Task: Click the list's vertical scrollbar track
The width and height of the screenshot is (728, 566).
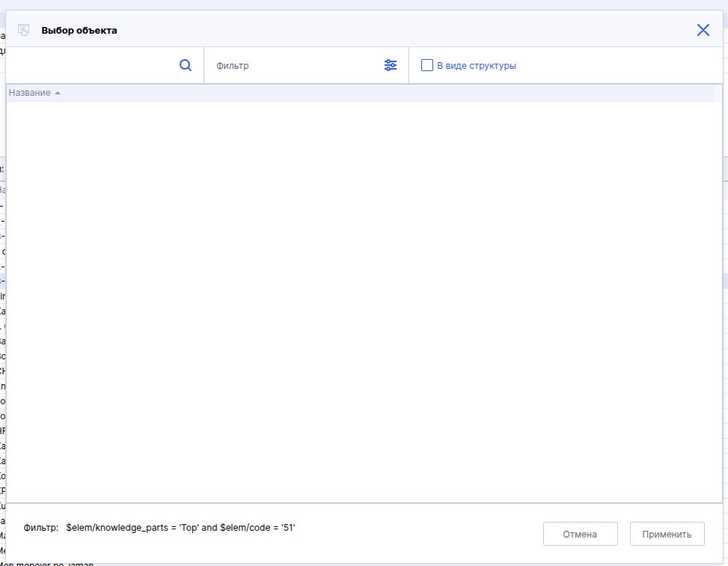Action: pyautogui.click(x=718, y=299)
